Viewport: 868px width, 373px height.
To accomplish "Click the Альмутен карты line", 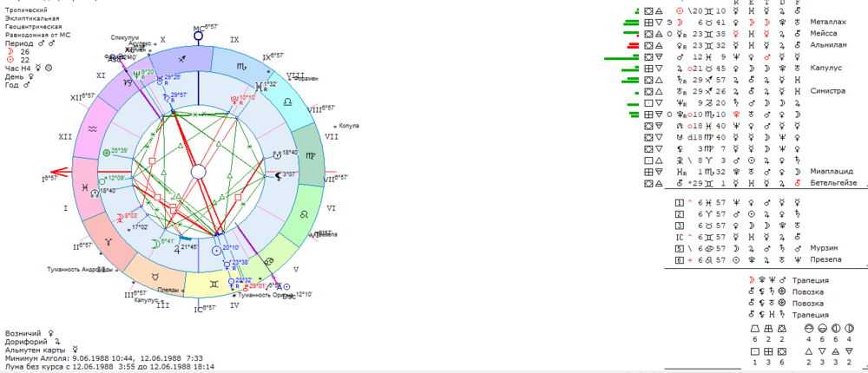I will 43,350.
